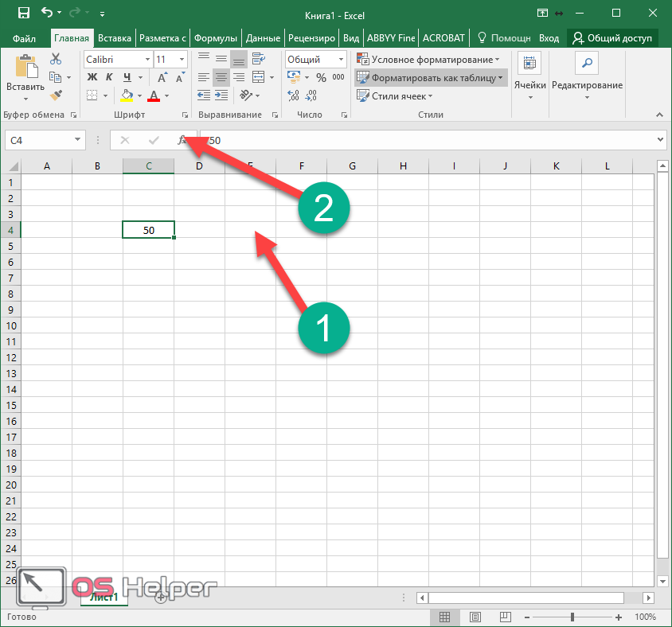Select the Format Painter brush
Image resolution: width=672 pixels, height=627 pixels.
[56, 95]
